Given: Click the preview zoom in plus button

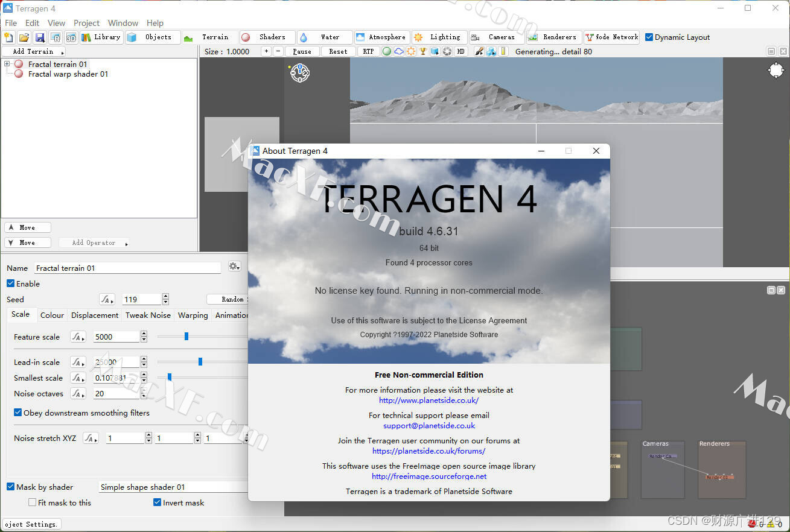Looking at the screenshot, I should coord(266,51).
